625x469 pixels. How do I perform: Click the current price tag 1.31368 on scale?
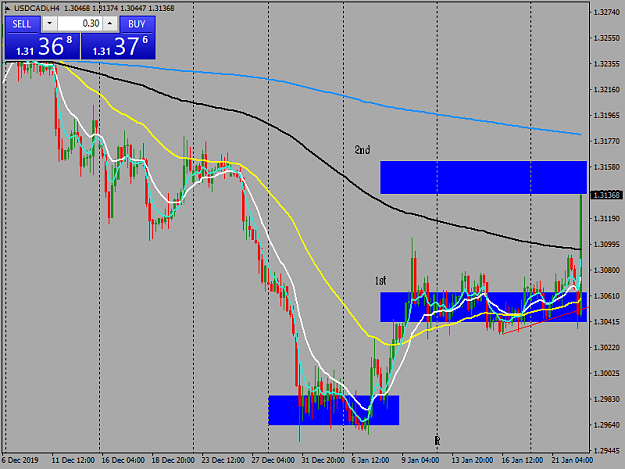coord(606,195)
